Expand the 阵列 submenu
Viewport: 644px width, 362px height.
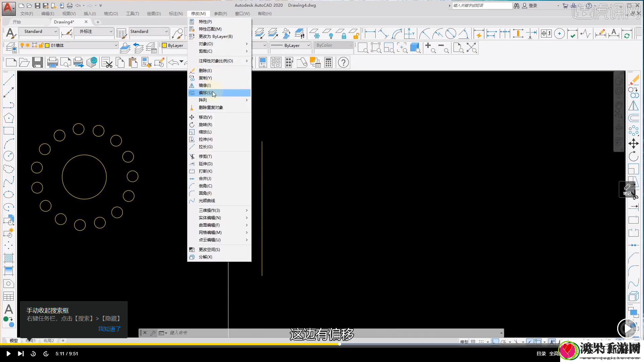click(219, 100)
